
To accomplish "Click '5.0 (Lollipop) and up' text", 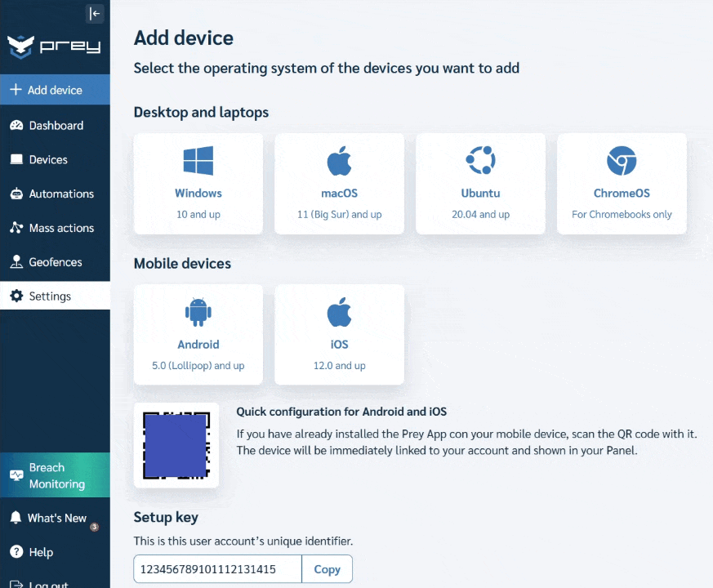I will (x=198, y=366).
